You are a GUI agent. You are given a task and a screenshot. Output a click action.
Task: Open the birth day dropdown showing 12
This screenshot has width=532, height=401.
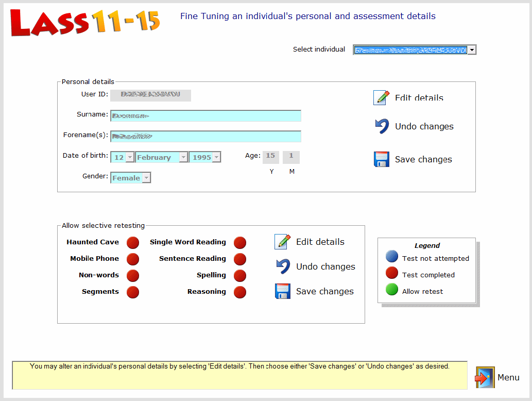pos(130,157)
